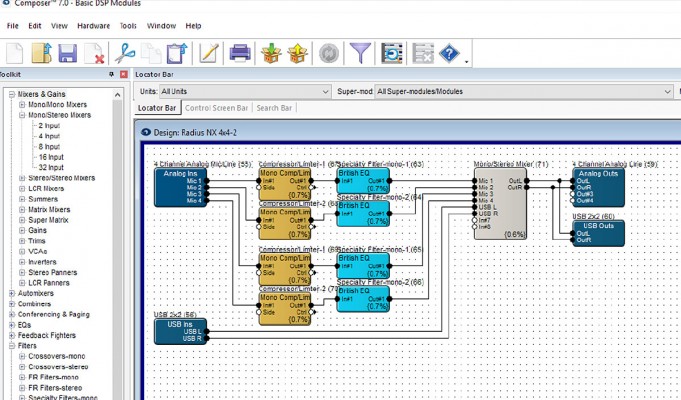Collapse the Filters tree node
Viewport: 681px width, 400px height.
click(x=12, y=346)
